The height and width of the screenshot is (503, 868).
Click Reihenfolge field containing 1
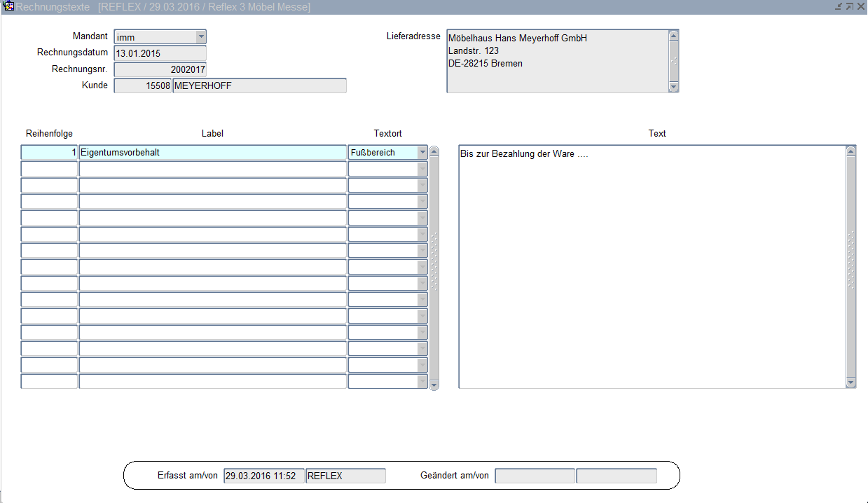49,152
